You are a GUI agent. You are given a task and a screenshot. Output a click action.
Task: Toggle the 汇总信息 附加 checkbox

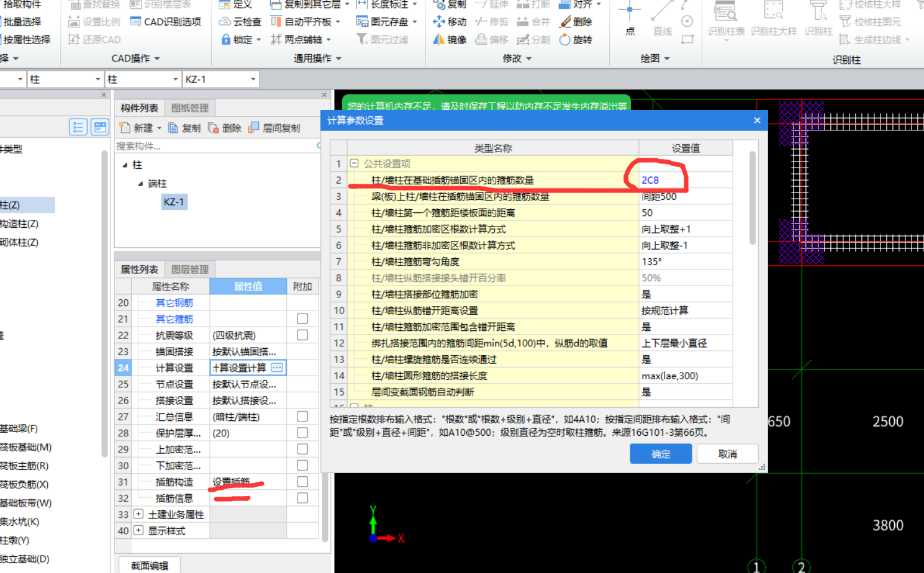(302, 417)
